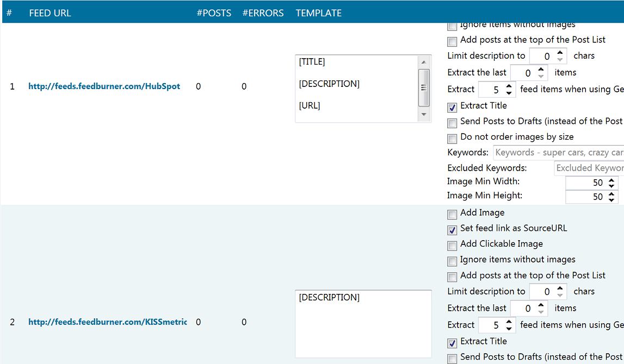Increase HubSpot's feed items extract count

[509, 86]
